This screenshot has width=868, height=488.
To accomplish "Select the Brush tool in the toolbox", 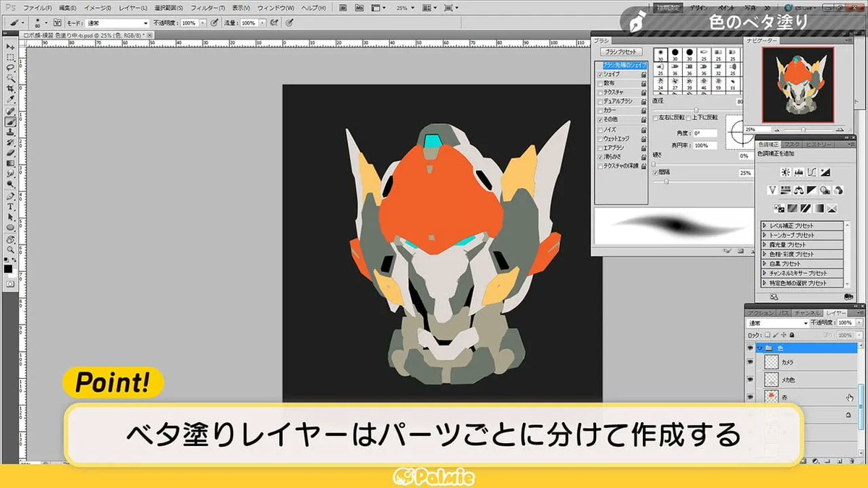I will 10,122.
